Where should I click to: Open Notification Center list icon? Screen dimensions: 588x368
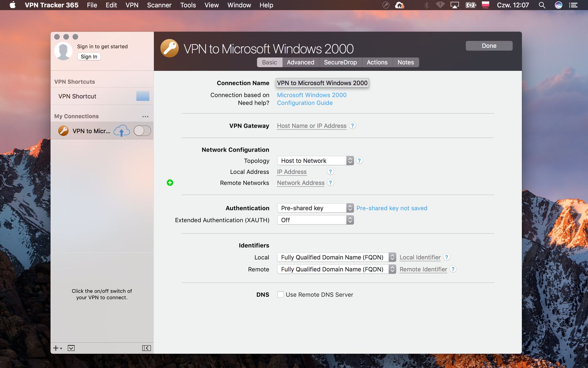point(573,5)
